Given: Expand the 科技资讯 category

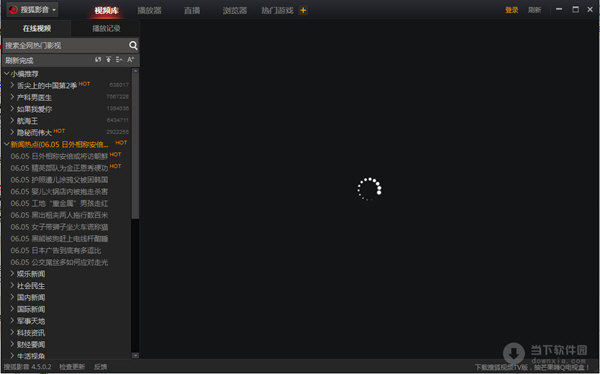Looking at the screenshot, I should point(12,333).
